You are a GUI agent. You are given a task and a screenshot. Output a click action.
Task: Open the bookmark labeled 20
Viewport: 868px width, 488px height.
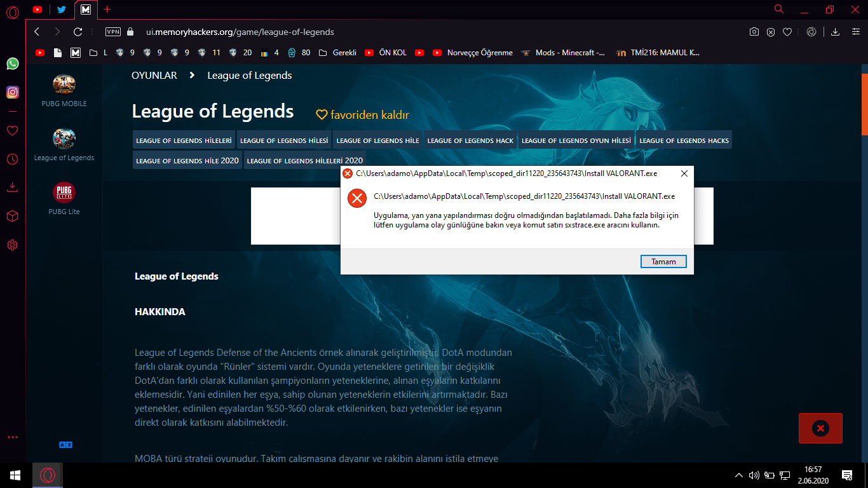pyautogui.click(x=241, y=53)
